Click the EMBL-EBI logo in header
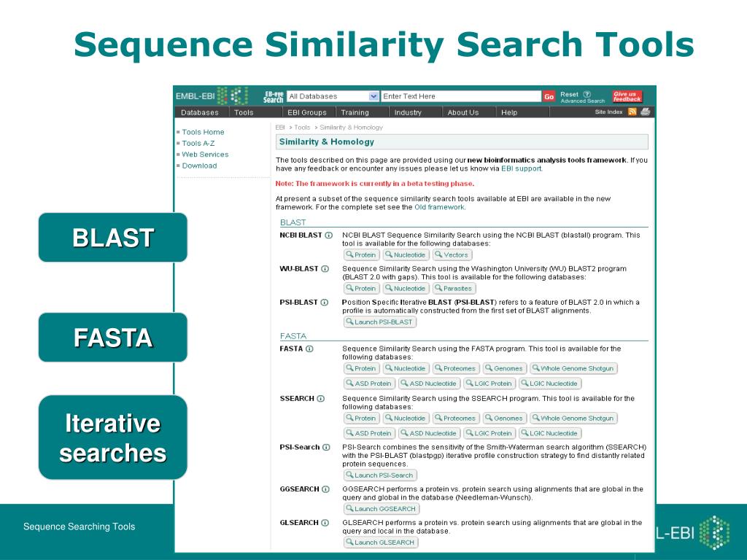The width and height of the screenshot is (747, 560). [212, 96]
